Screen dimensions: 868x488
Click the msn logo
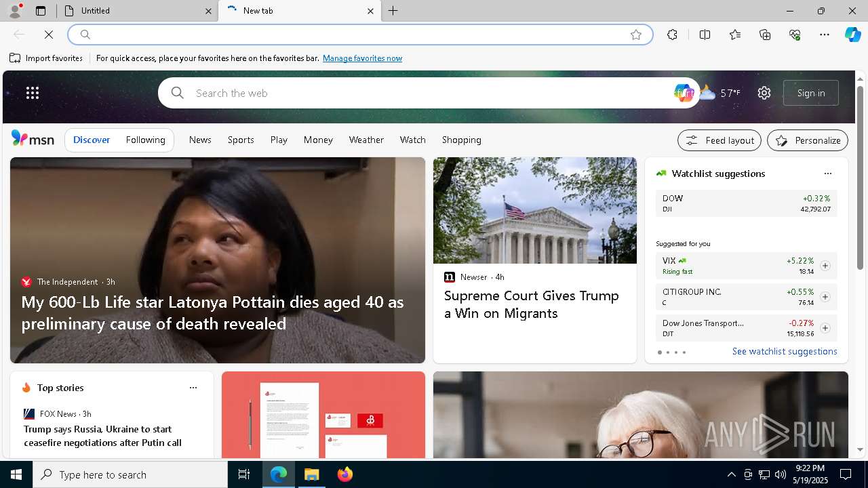pos(33,139)
